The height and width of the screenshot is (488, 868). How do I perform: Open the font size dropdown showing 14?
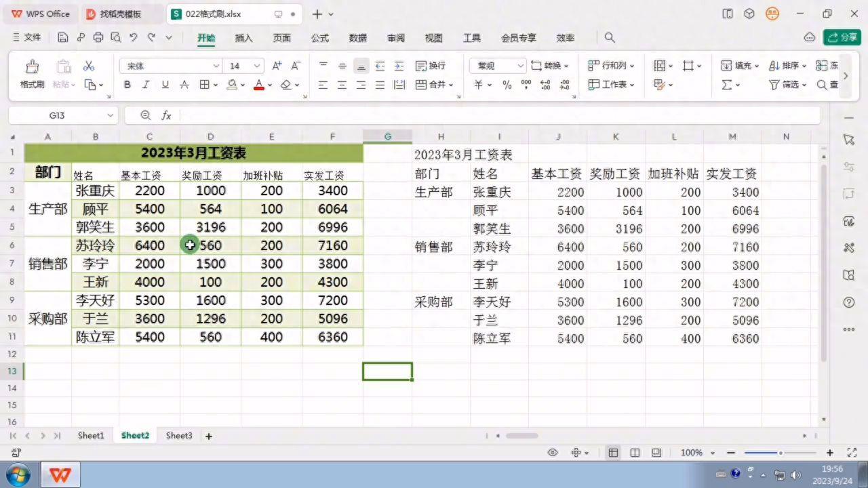coord(257,66)
